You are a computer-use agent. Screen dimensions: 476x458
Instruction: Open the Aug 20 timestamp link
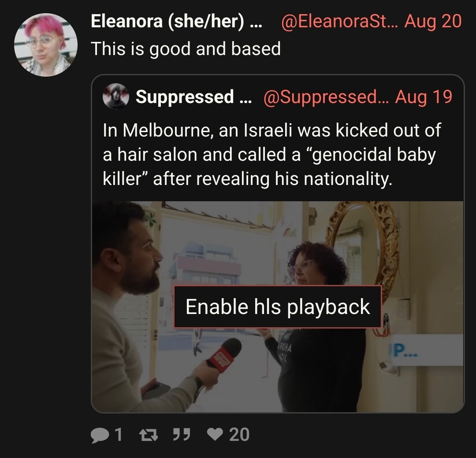(433, 21)
